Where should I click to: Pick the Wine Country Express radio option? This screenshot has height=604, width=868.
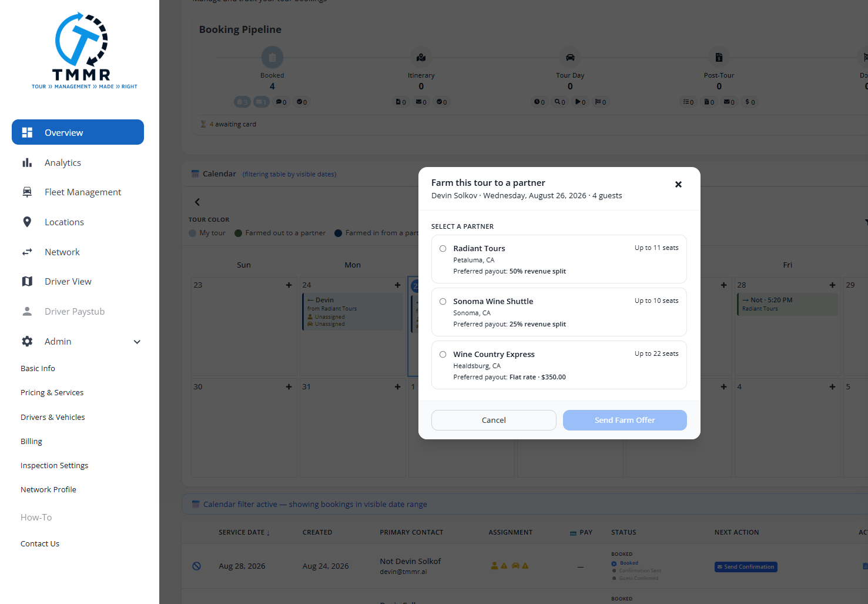click(x=443, y=355)
